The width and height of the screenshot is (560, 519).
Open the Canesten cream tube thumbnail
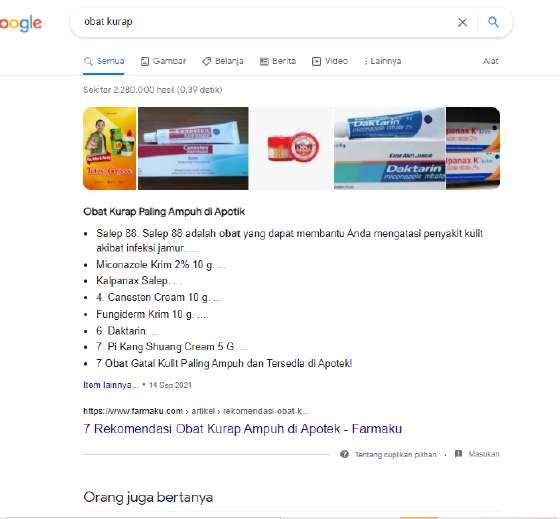pos(193,148)
